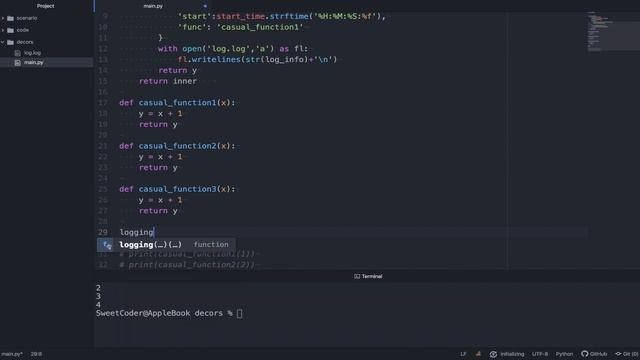Click the Terminal icon beside the title
The height and width of the screenshot is (360, 640).
(x=357, y=276)
